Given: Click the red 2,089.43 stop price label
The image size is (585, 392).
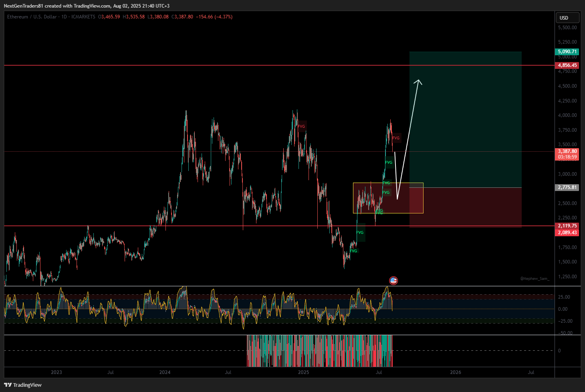Looking at the screenshot, I should (567, 233).
